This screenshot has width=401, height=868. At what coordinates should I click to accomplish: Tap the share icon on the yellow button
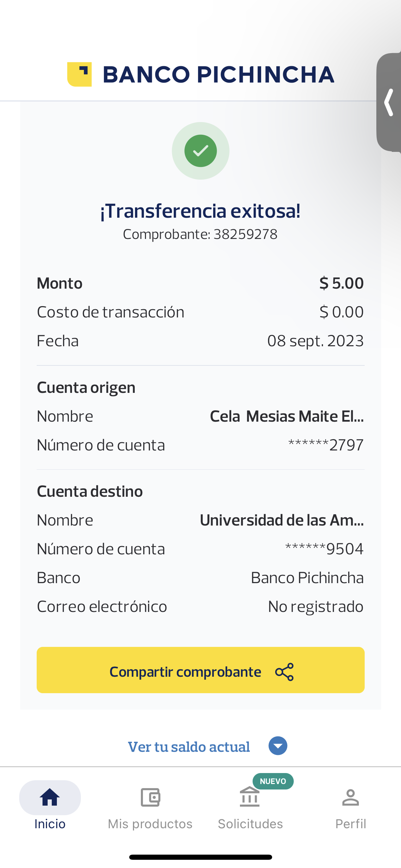[x=284, y=672]
